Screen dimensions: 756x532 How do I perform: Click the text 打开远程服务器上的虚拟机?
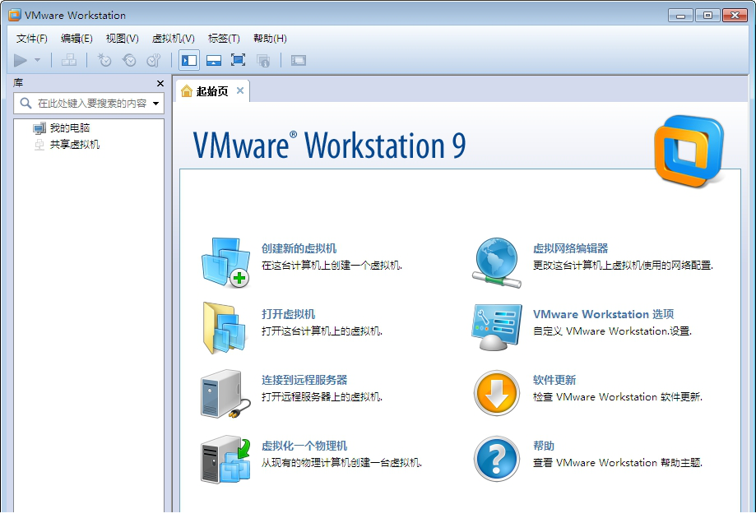point(322,397)
